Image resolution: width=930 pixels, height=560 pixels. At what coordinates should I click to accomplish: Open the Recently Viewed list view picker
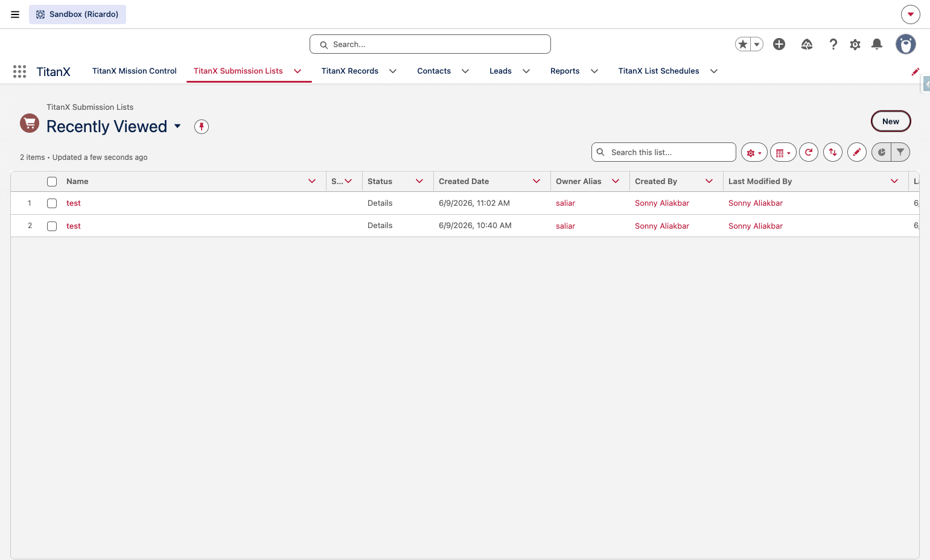pos(177,126)
